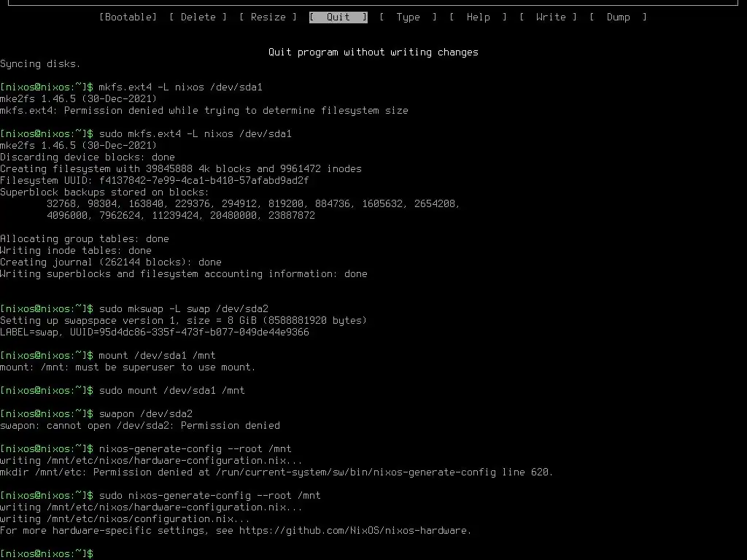Click 'Discarding device blocks: done' line
Image resolution: width=747 pixels, height=560 pixels.
88,157
